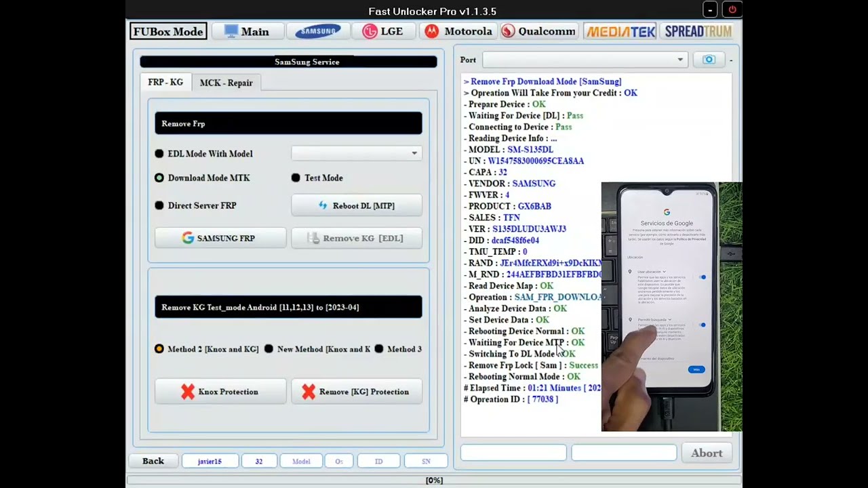The width and height of the screenshot is (868, 488).
Task: Click the Remove Frp section header
Action: (288, 123)
